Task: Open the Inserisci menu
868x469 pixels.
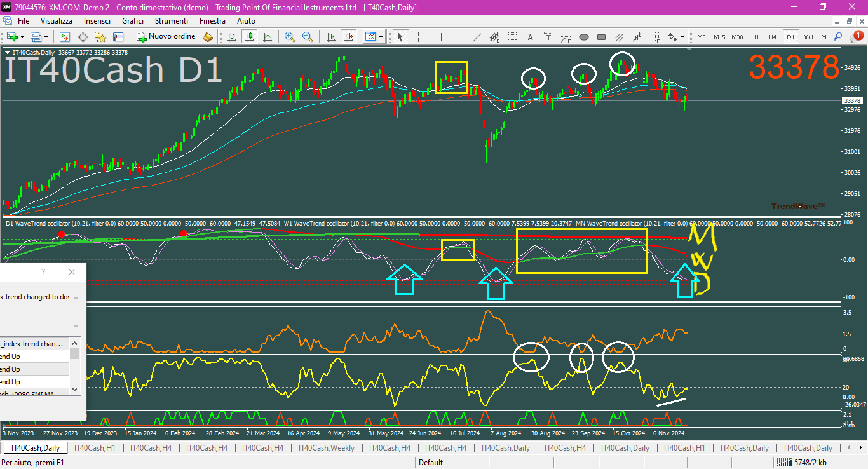Action: pyautogui.click(x=97, y=21)
